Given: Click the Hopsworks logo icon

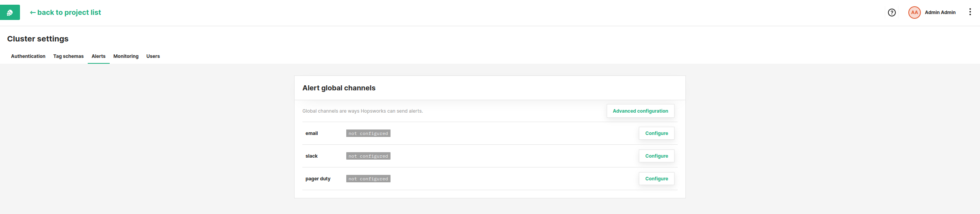Looking at the screenshot, I should click(x=10, y=13).
